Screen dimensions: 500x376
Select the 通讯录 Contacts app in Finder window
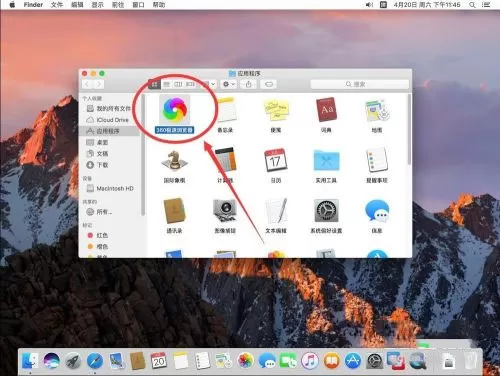click(174, 211)
